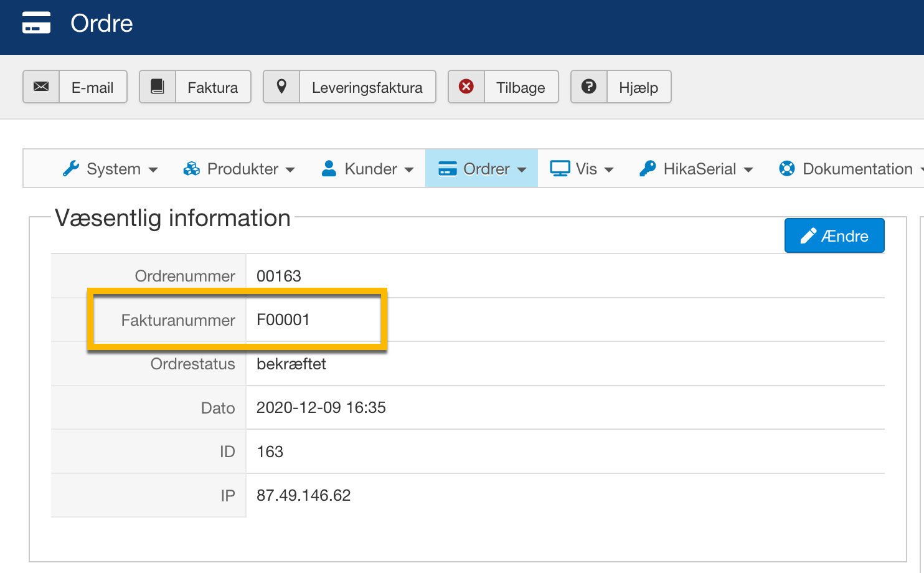Click the red X icon for Tilbage
Screen dimensions: 924x573
pos(466,87)
